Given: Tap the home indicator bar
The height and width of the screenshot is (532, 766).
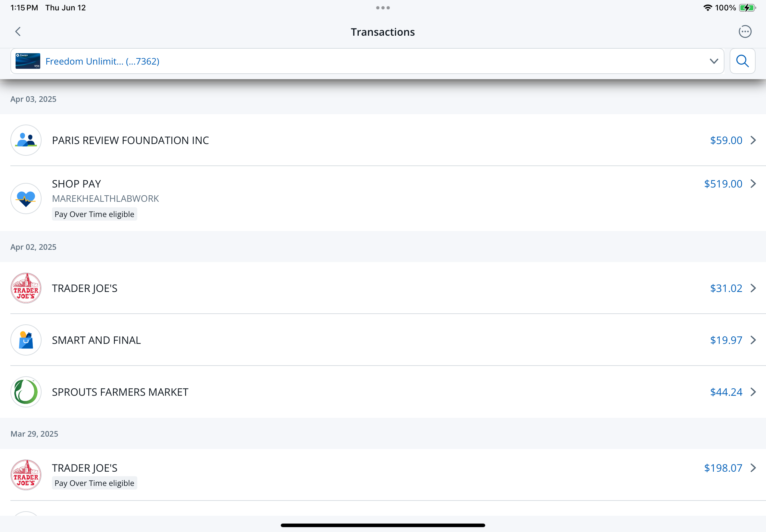Looking at the screenshot, I should coord(383,525).
